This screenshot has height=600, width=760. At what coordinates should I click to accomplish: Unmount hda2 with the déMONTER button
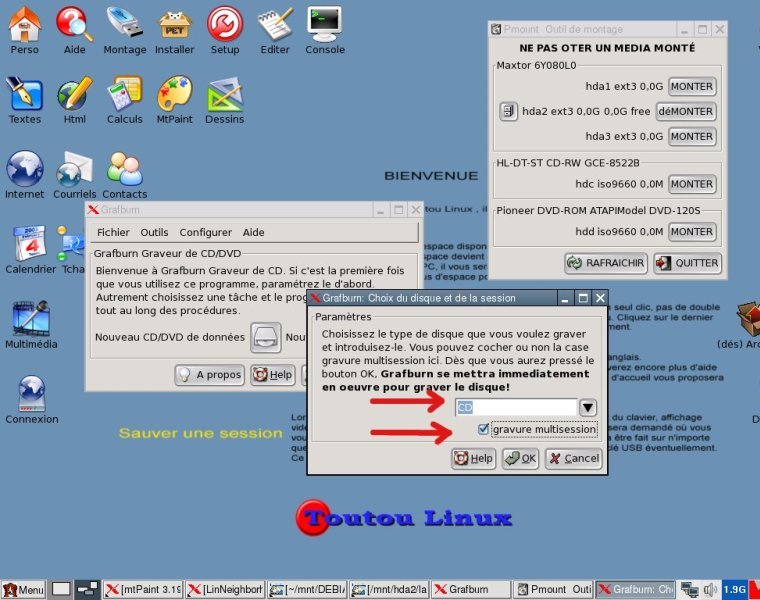pyautogui.click(x=691, y=112)
